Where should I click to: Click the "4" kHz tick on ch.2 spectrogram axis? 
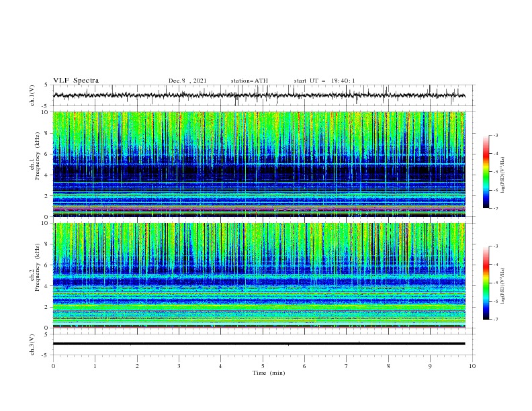pos(47,286)
